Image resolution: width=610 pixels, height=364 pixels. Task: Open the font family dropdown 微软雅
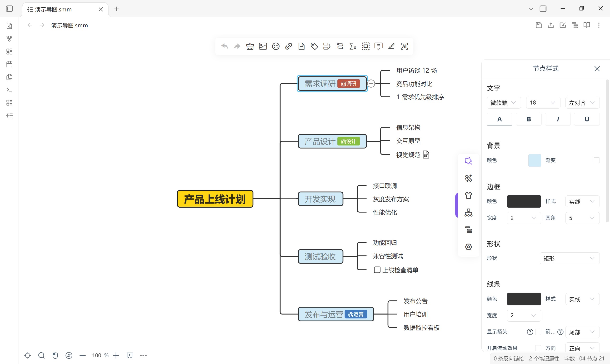[504, 103]
